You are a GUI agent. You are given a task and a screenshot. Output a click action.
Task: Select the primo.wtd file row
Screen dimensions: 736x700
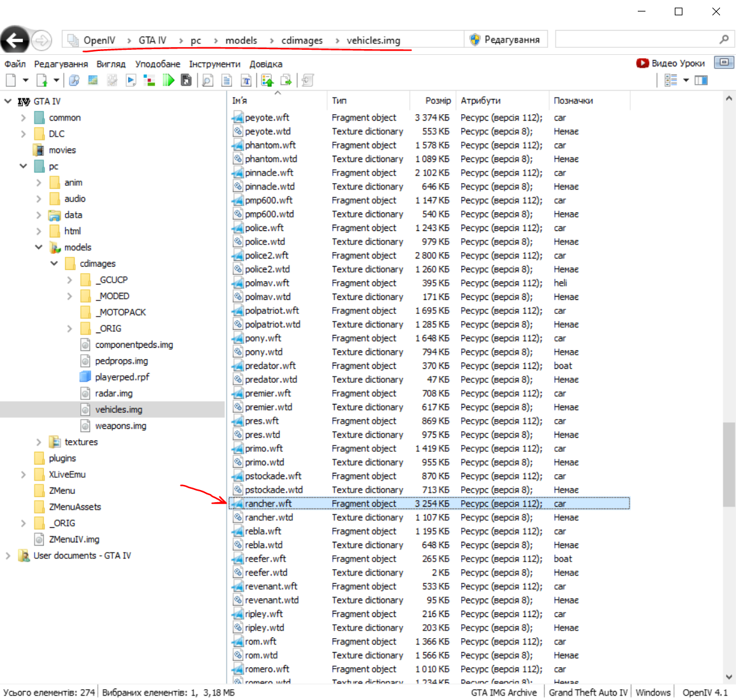429,463
